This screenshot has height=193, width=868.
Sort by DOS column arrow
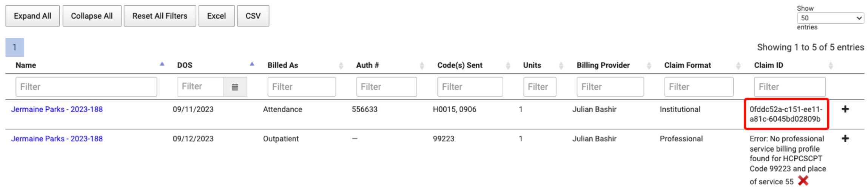click(x=252, y=64)
